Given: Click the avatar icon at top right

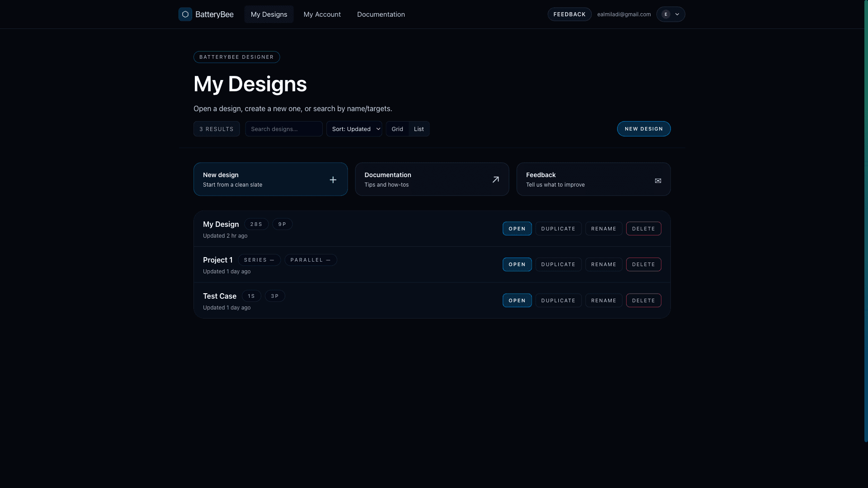Looking at the screenshot, I should coord(665,14).
